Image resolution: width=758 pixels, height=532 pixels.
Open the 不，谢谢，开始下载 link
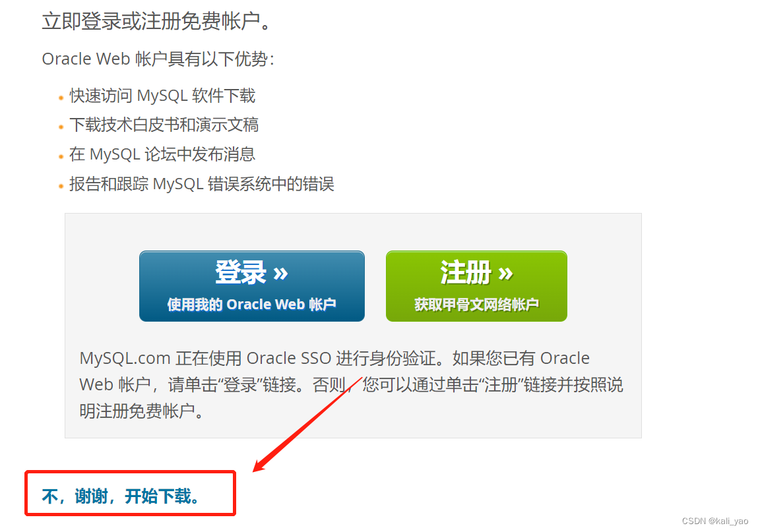tap(121, 496)
